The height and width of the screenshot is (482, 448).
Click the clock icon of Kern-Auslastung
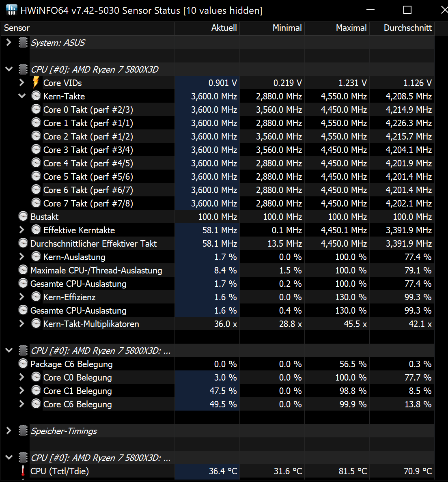36,257
